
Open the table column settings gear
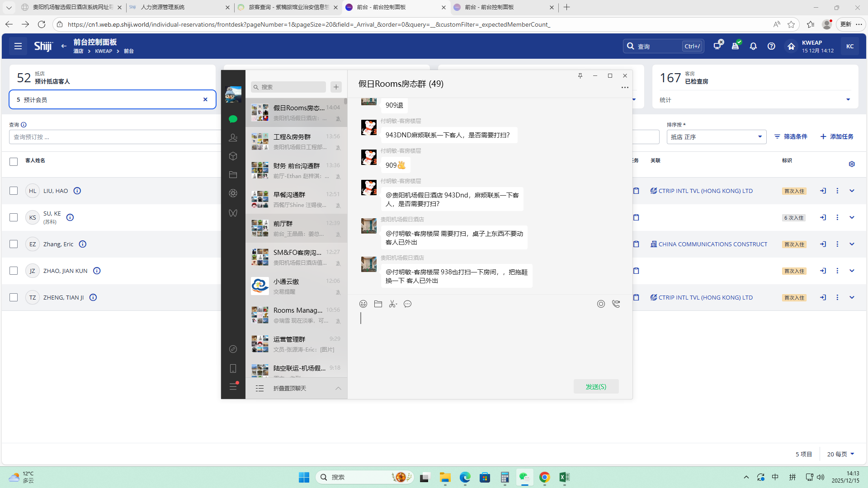click(x=852, y=164)
